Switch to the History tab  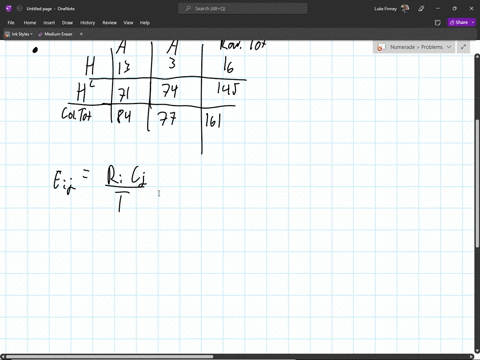click(87, 23)
